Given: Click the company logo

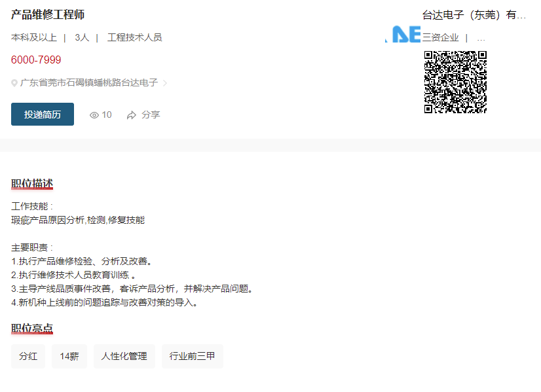Looking at the screenshot, I should click(402, 35).
